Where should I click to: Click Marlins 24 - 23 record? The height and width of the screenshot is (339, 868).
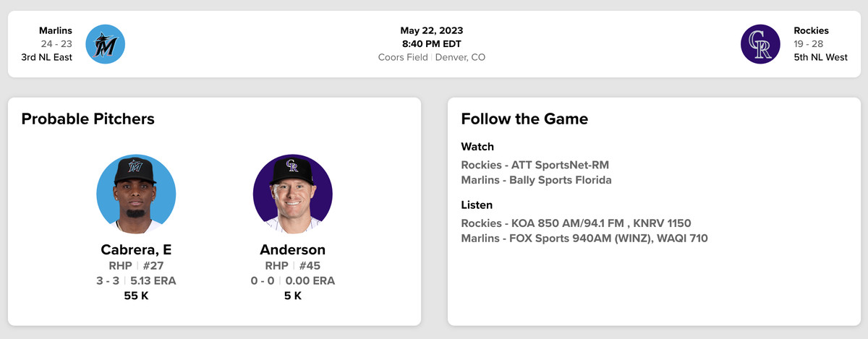pyautogui.click(x=56, y=44)
